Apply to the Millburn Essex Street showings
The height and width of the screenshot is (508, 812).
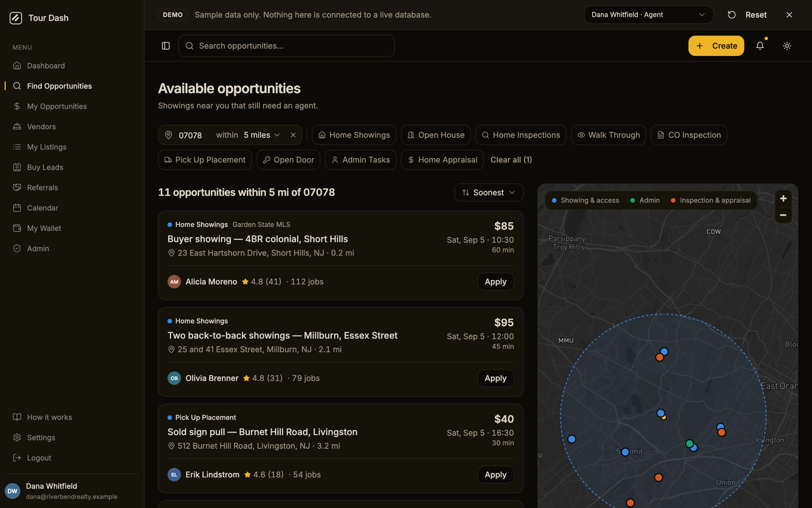tap(495, 378)
